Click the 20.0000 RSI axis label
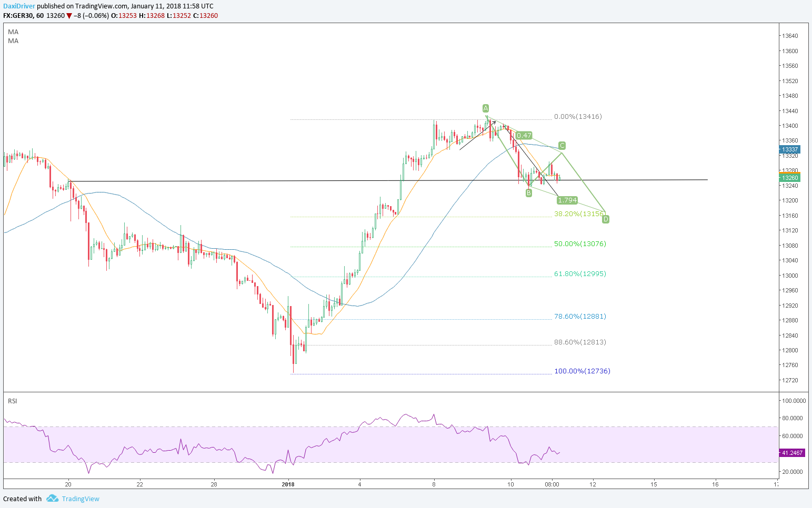812x508 pixels. 793,472
